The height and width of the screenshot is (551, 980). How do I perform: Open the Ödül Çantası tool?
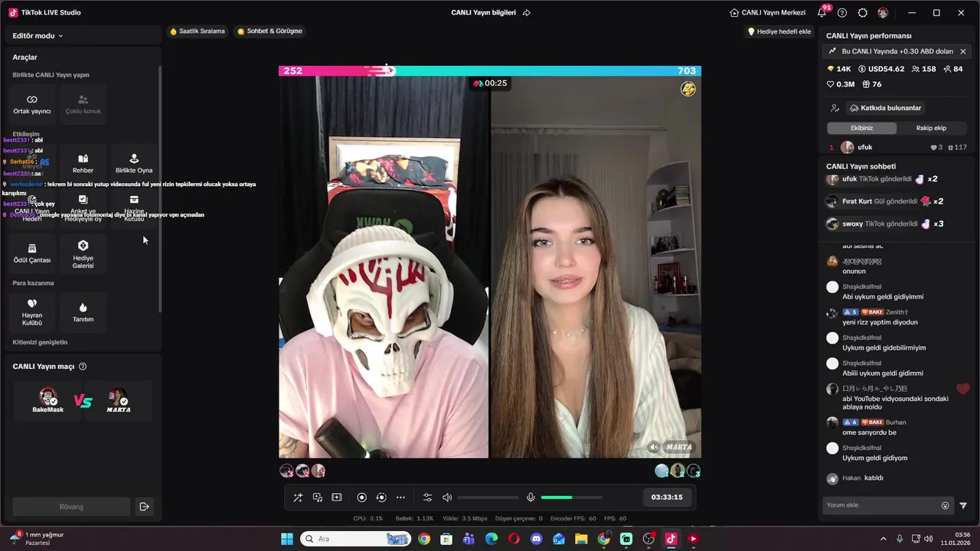[x=32, y=253]
